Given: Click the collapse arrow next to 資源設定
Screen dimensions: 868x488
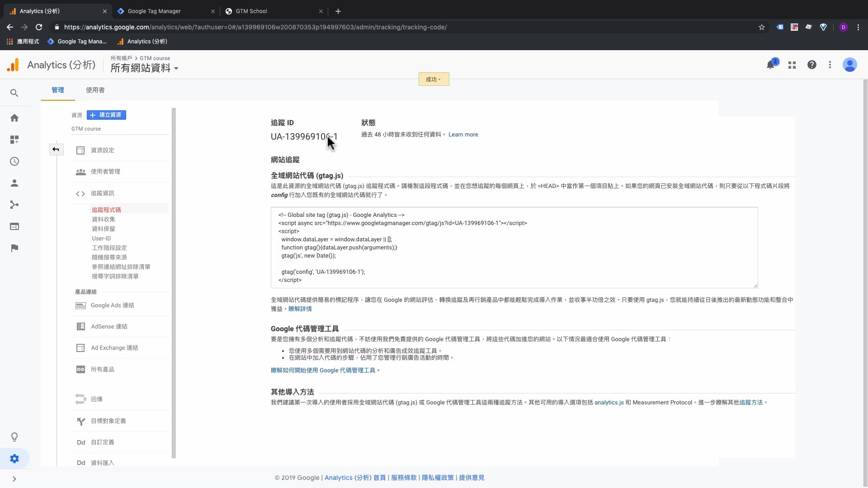Looking at the screenshot, I should tap(56, 149).
